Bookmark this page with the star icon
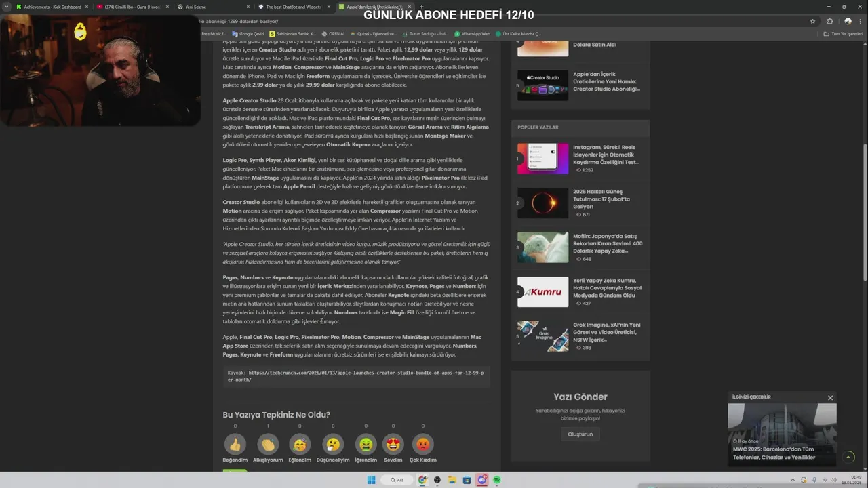 812,21
